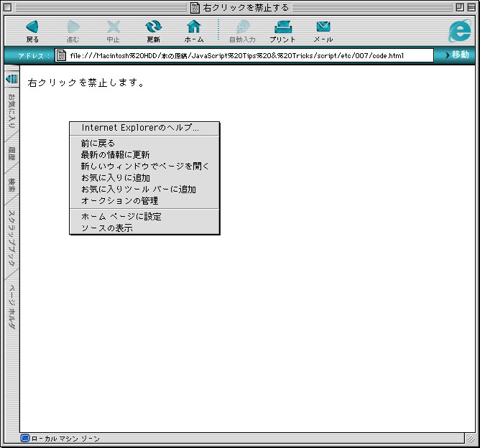Expand the Page Holder (ページホルダ) sidebar tab
Viewport: 480px width, 448px height.
coord(11,307)
